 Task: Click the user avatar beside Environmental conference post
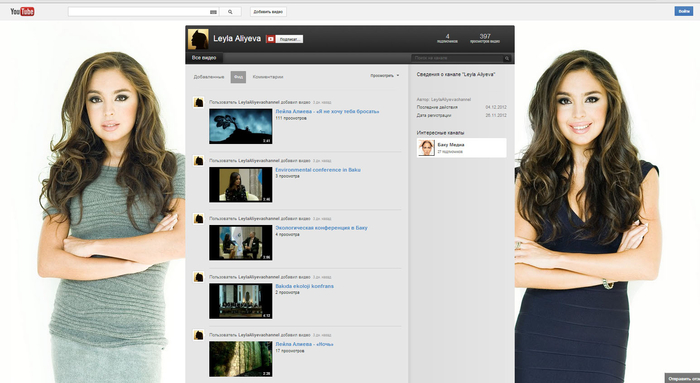pyautogui.click(x=199, y=160)
